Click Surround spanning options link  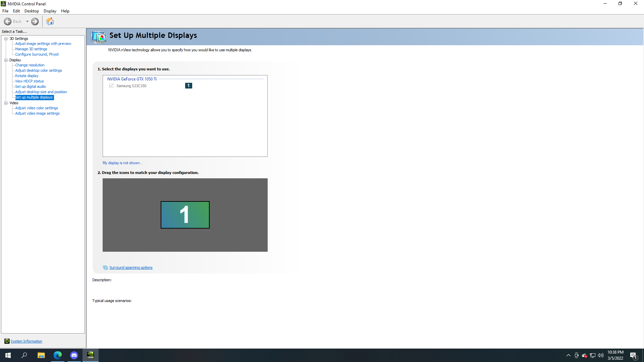131,267
